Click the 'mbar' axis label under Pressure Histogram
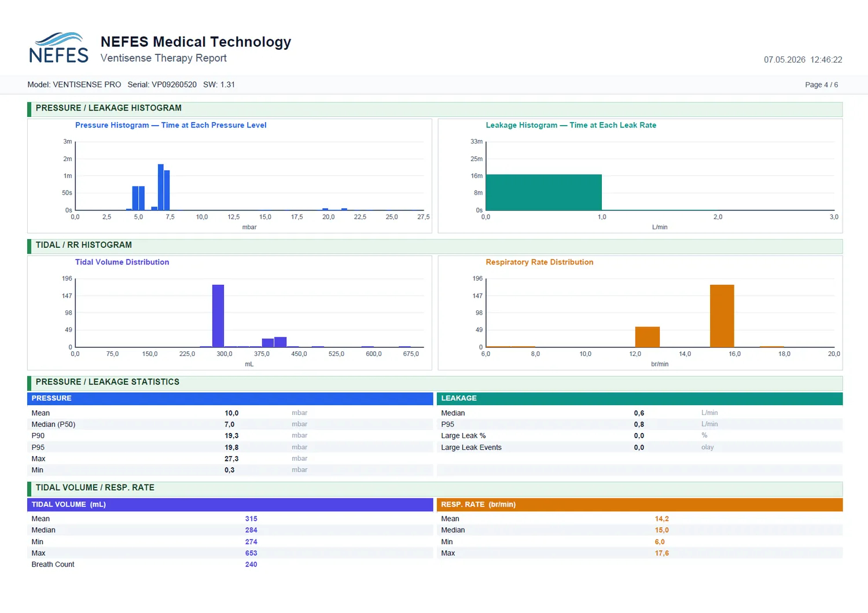Image resolution: width=868 pixels, height=613 pixels. coord(249,227)
